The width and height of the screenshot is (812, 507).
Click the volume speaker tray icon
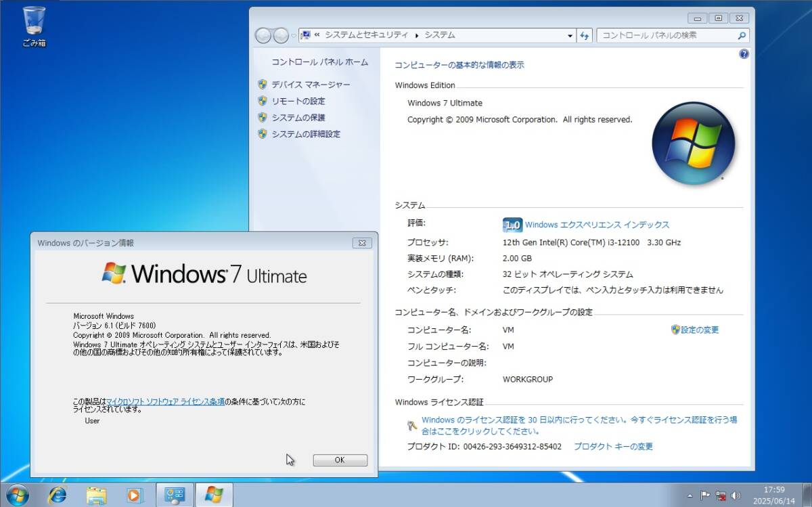pos(736,495)
